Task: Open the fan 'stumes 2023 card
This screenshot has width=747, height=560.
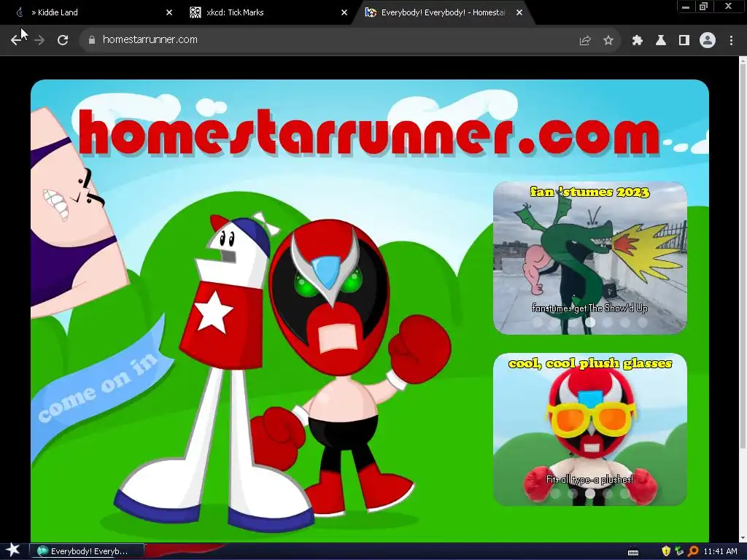Action: point(589,257)
